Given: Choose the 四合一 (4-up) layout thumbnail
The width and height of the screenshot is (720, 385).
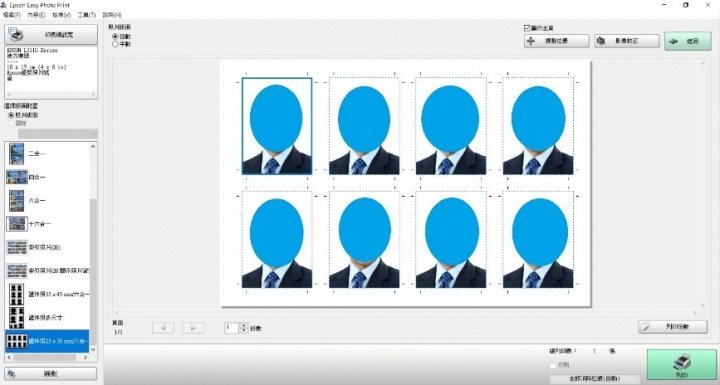Looking at the screenshot, I should pos(17,177).
